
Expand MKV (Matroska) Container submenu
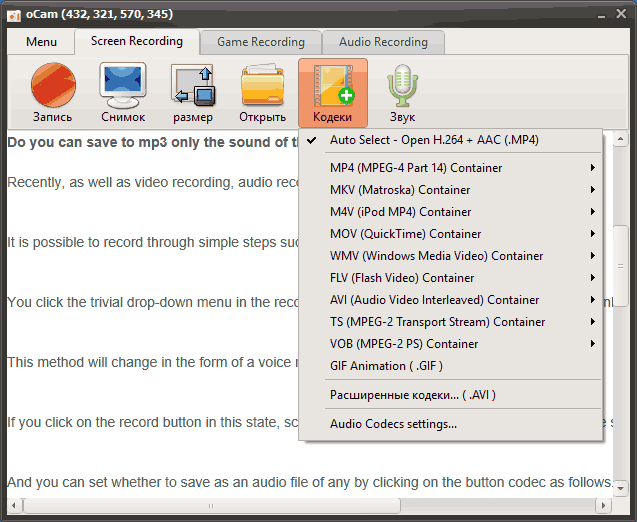point(450,190)
